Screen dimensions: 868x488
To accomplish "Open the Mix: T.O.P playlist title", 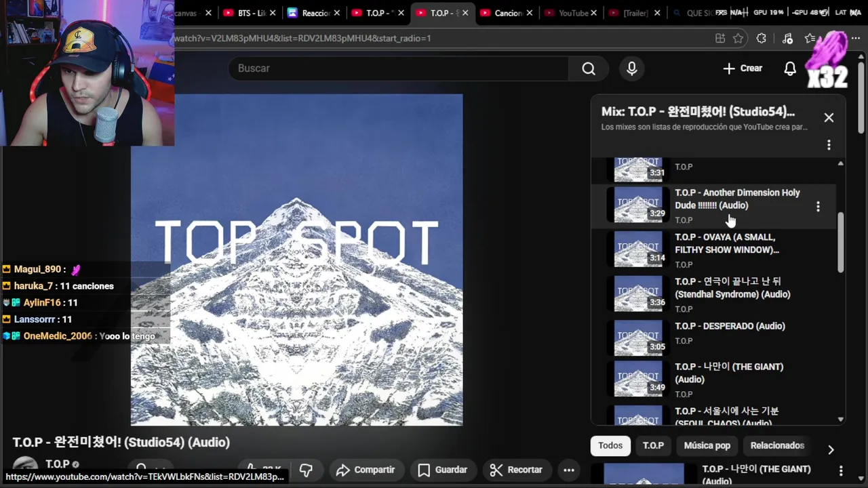I will (698, 112).
